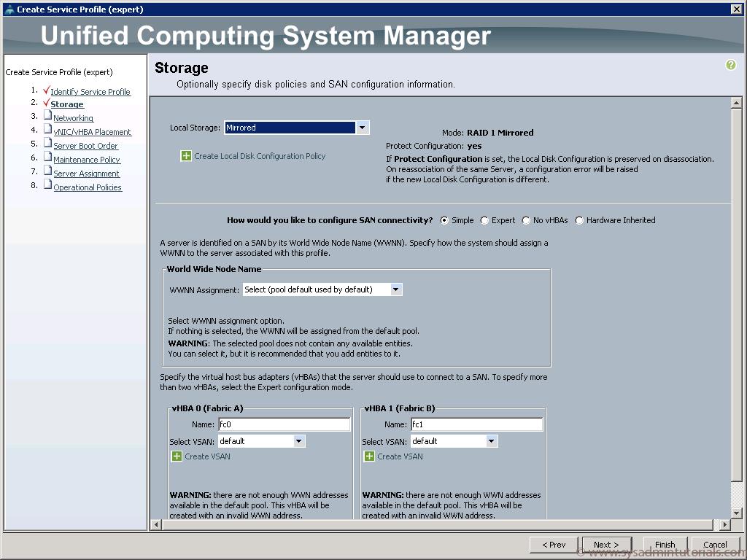Click vertical scrollbar up arrow
Image resolution: width=747 pixels, height=560 pixels.
click(736, 103)
